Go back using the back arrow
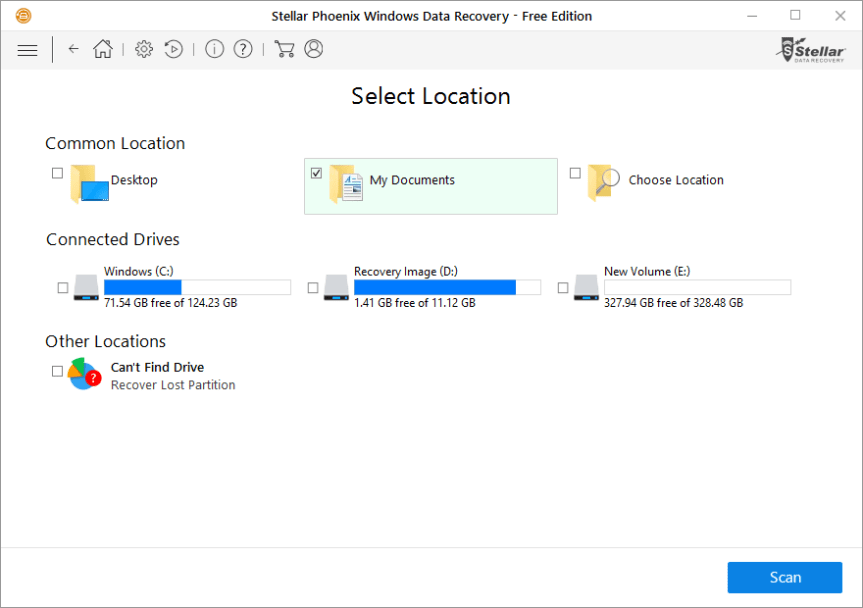 pyautogui.click(x=73, y=49)
